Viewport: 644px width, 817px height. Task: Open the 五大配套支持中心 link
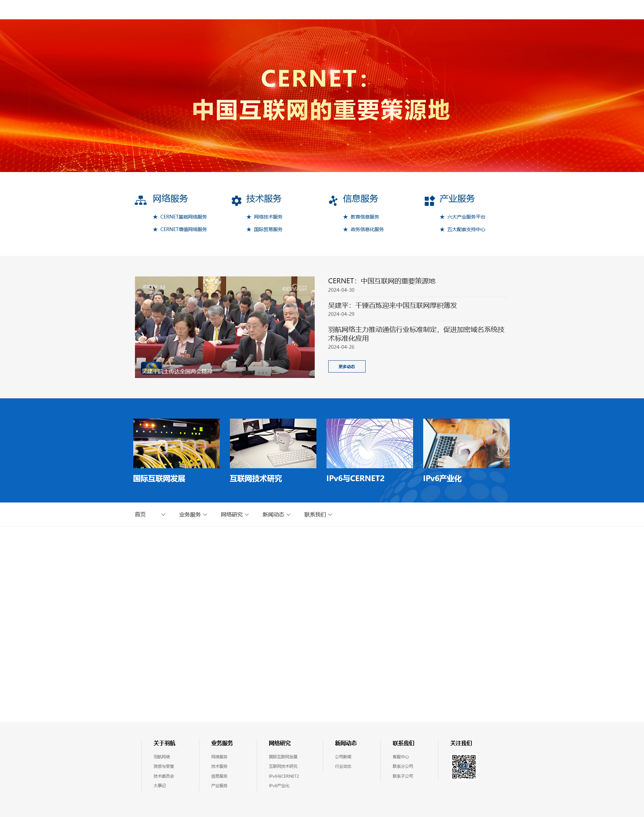click(x=466, y=229)
